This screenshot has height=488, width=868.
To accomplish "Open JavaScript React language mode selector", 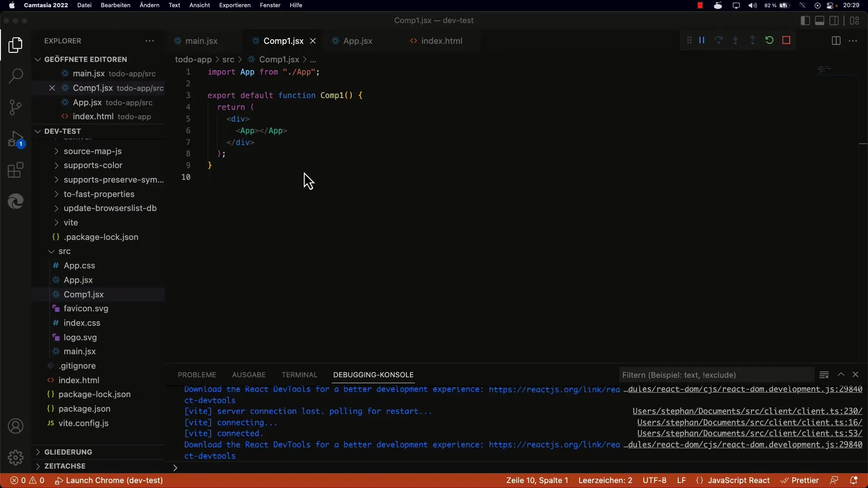I will pyautogui.click(x=738, y=480).
